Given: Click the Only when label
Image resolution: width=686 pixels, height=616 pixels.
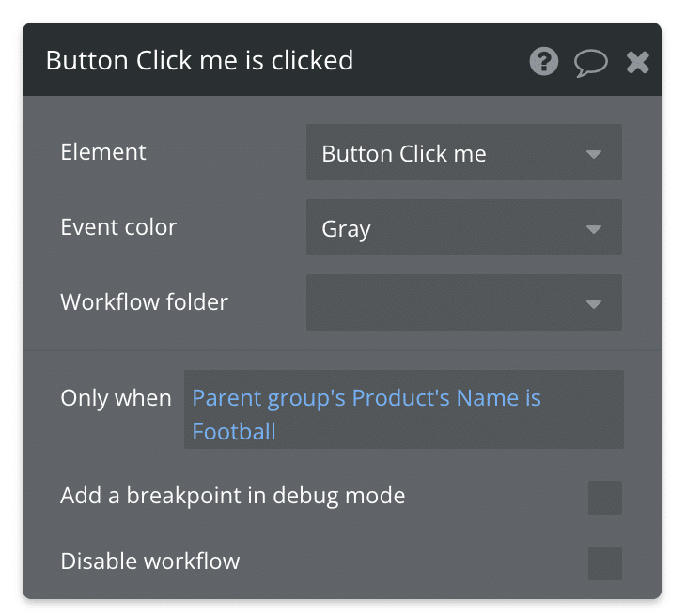Looking at the screenshot, I should [116, 398].
